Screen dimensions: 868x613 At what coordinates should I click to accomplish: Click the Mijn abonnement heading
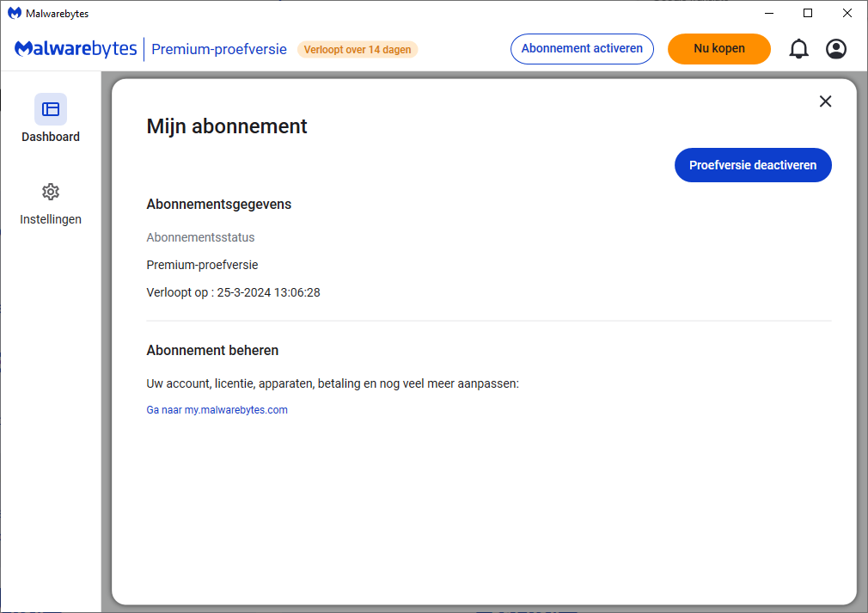[x=226, y=126]
